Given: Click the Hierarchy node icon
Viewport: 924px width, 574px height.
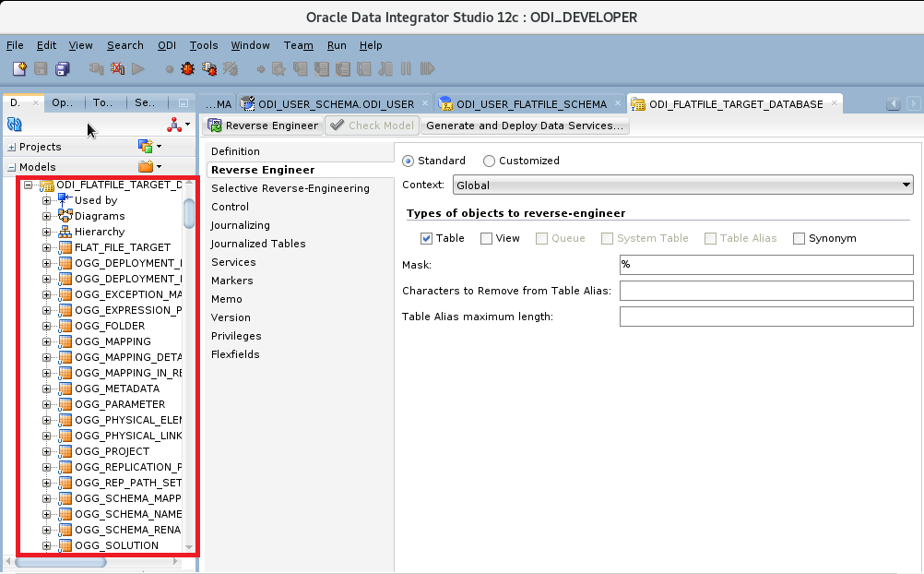Looking at the screenshot, I should (x=65, y=232).
